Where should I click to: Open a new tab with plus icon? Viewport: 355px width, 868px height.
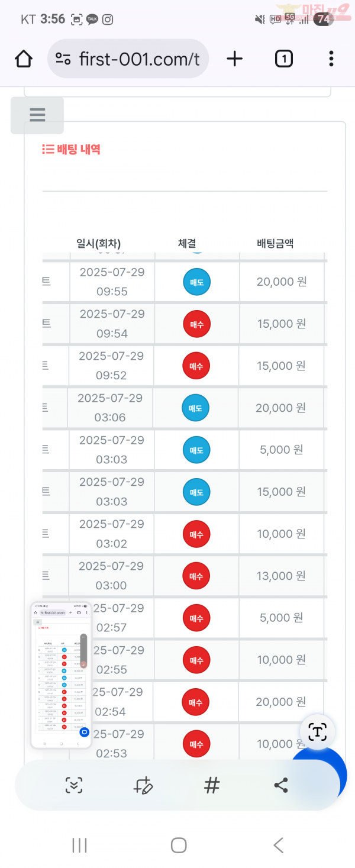coord(235,59)
